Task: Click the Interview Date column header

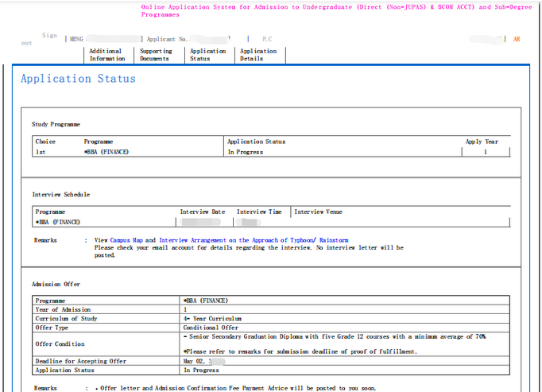Action: tap(203, 212)
